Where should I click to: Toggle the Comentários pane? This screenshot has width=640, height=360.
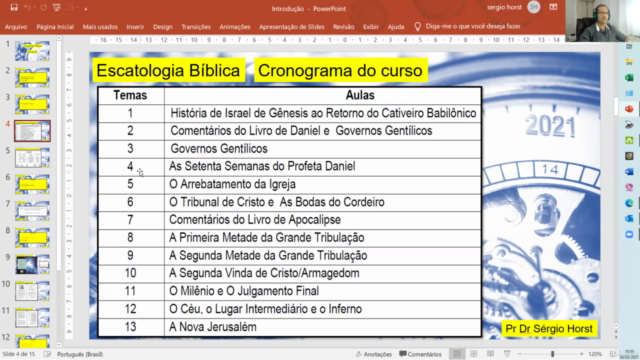pos(420,354)
